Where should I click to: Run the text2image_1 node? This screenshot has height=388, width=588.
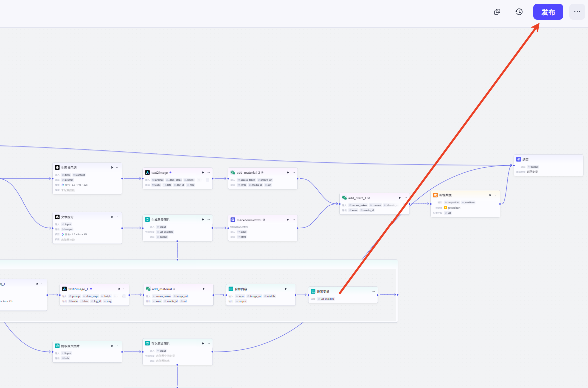120,289
